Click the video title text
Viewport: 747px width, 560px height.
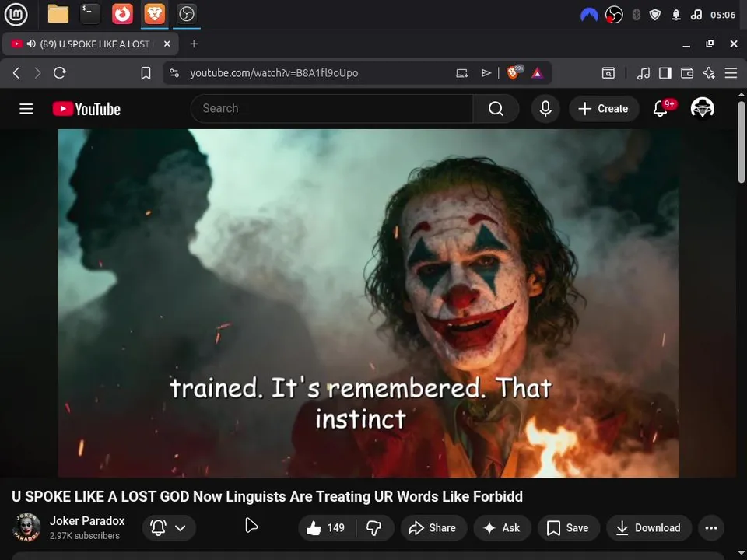pos(267,496)
